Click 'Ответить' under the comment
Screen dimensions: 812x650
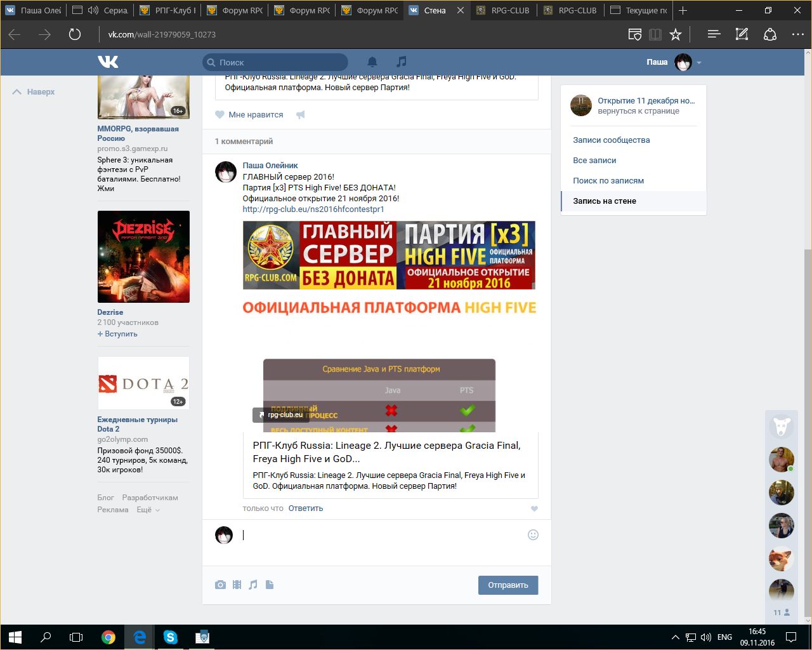[305, 508]
